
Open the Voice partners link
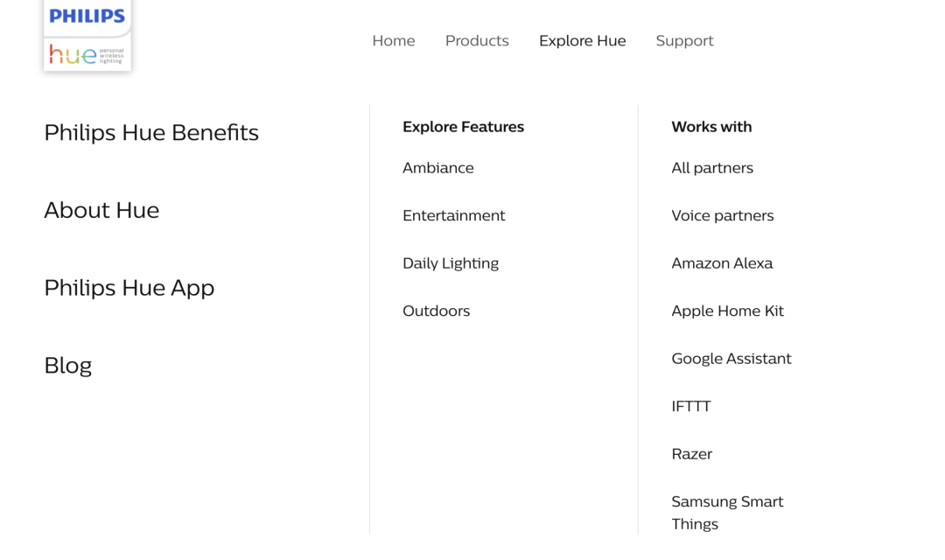(x=723, y=216)
